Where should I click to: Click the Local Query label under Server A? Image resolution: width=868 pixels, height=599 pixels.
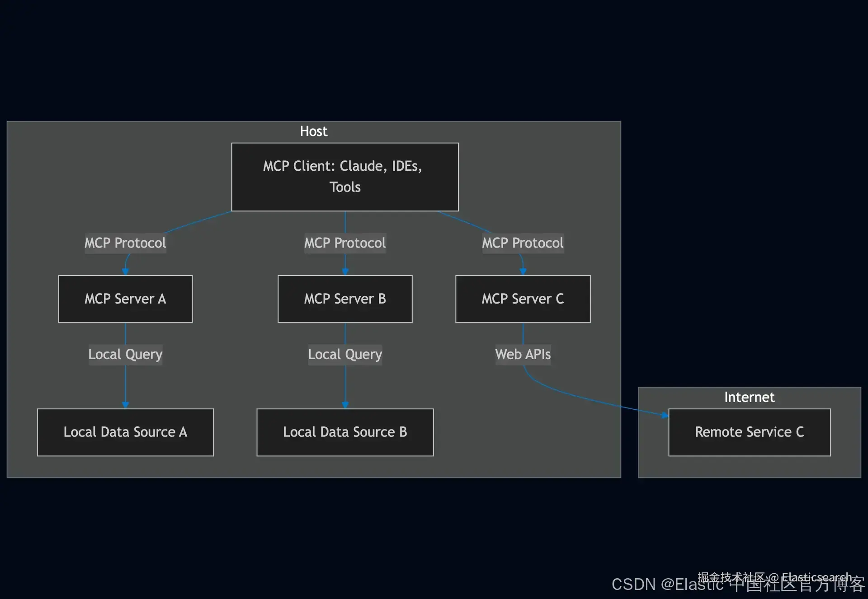tap(125, 354)
